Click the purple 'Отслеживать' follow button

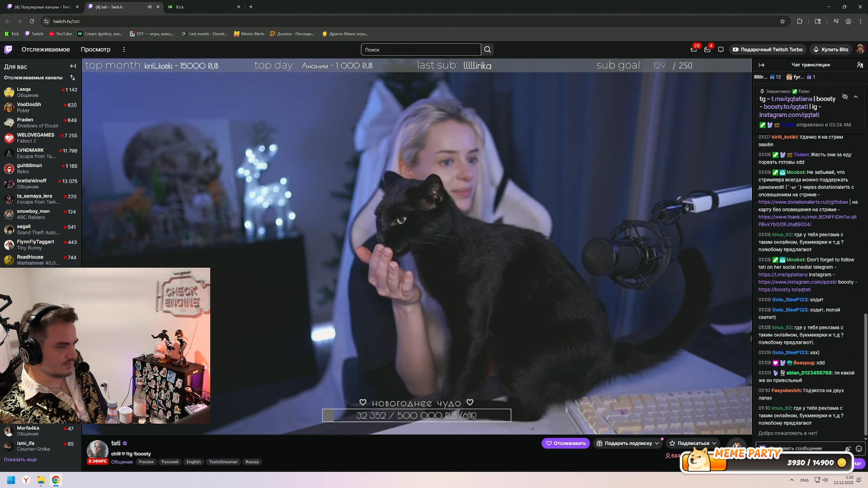coord(565,443)
